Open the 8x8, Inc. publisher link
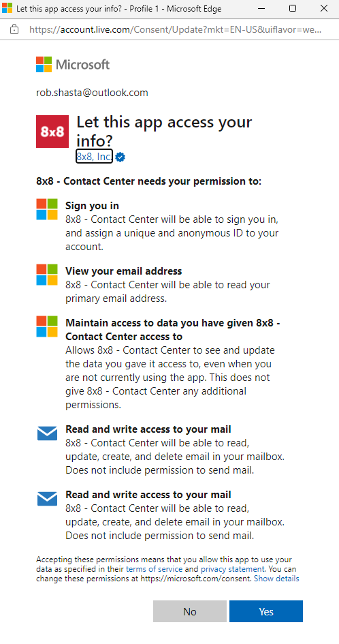The image size is (339, 644). [94, 157]
